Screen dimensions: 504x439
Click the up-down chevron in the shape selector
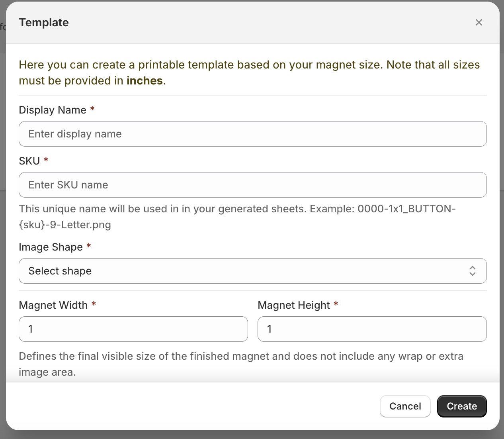click(472, 271)
